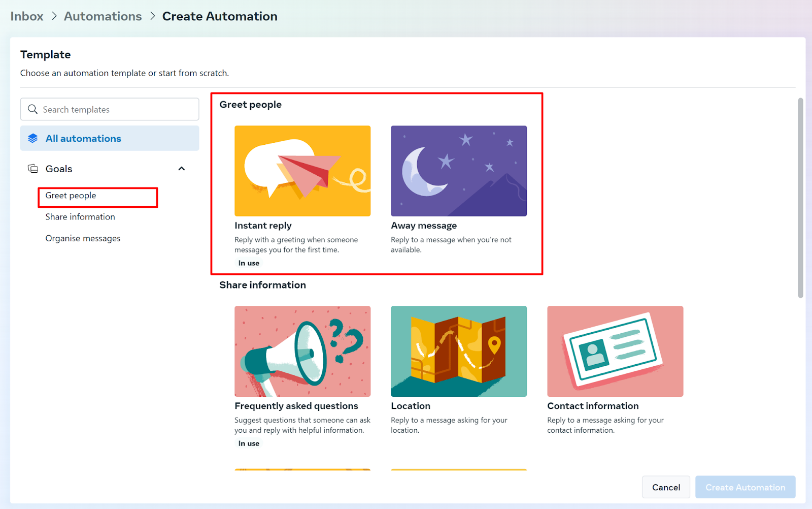
Task: Select Organise messages goal
Action: [83, 238]
